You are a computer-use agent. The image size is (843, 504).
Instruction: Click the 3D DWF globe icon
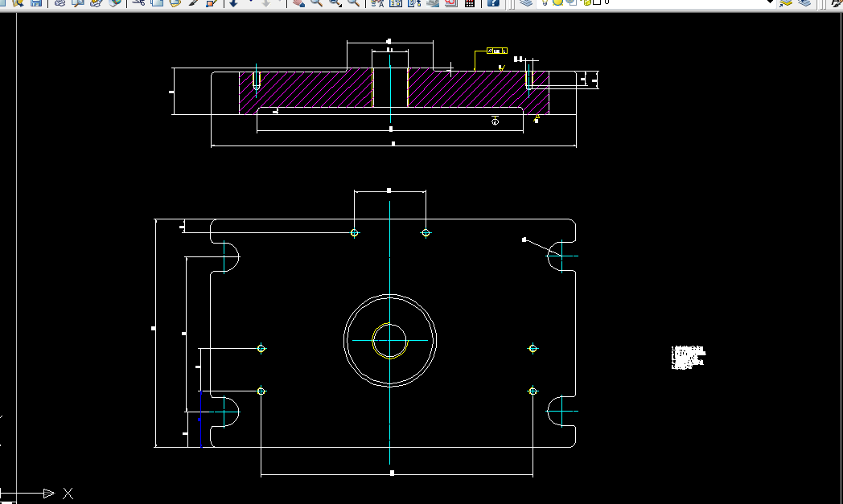coord(114,2)
